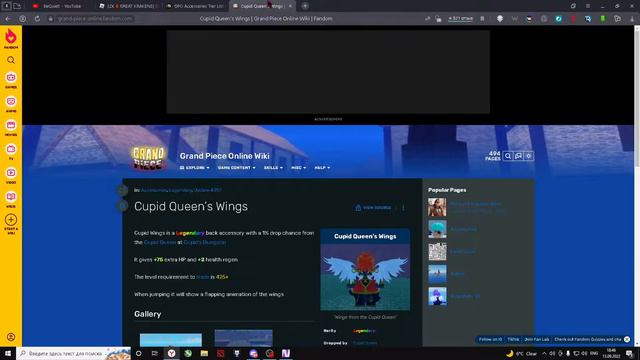The height and width of the screenshot is (360, 640).
Task: Click the green extension icon in toolbar
Action: click(x=603, y=19)
